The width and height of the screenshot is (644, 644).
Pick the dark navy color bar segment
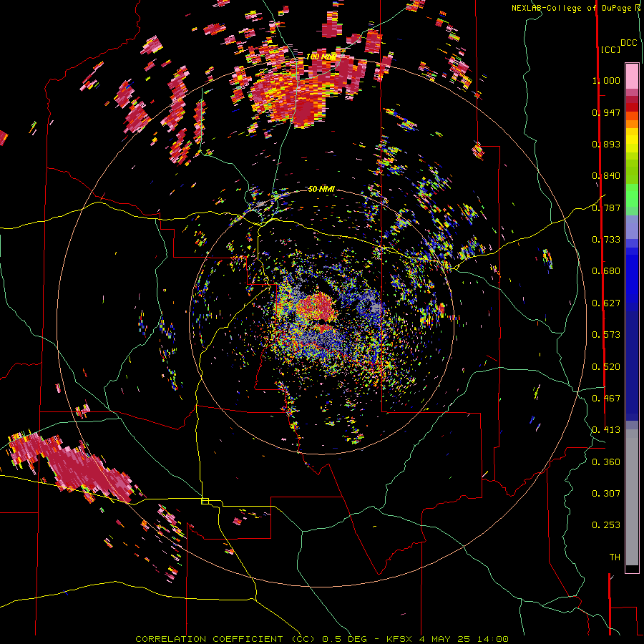[632, 366]
